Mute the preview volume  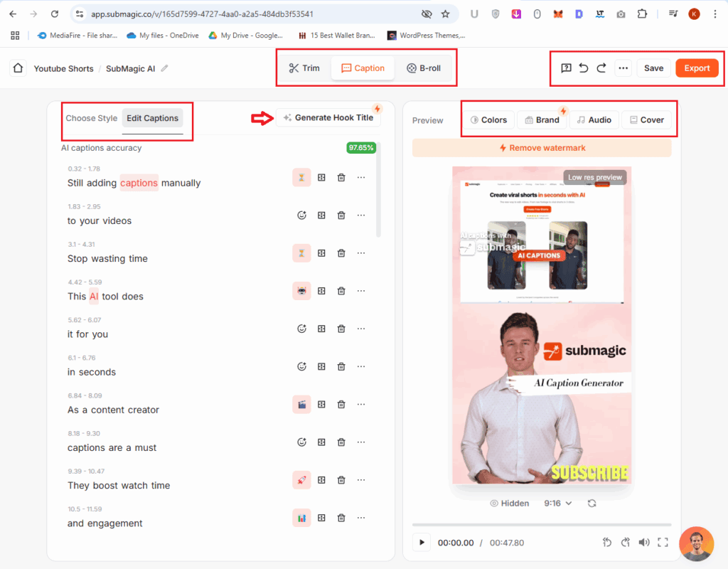click(x=644, y=543)
